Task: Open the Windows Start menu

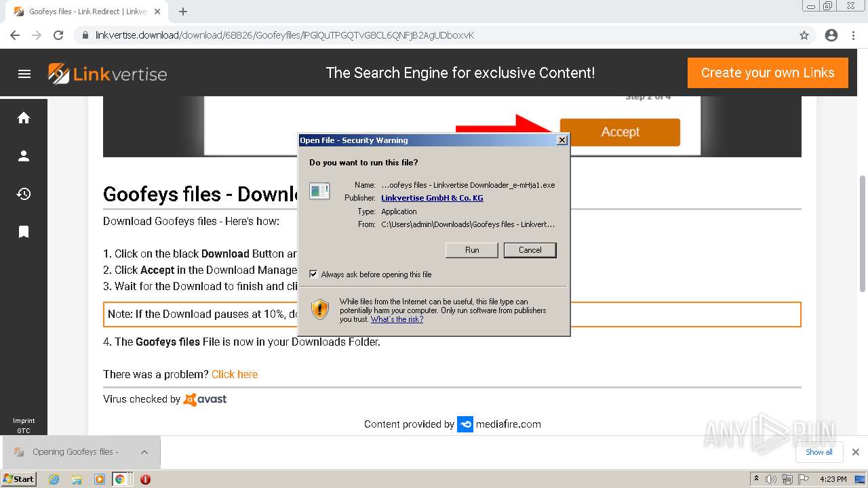Action: point(19,479)
